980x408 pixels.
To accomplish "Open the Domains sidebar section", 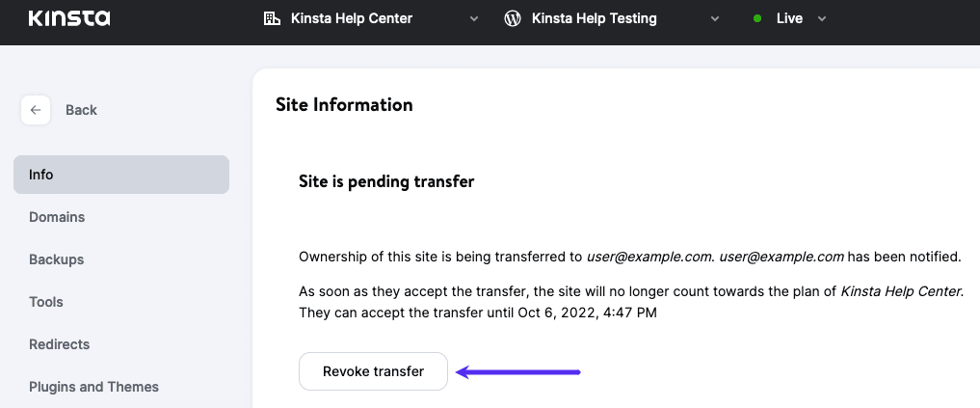I will 57,217.
